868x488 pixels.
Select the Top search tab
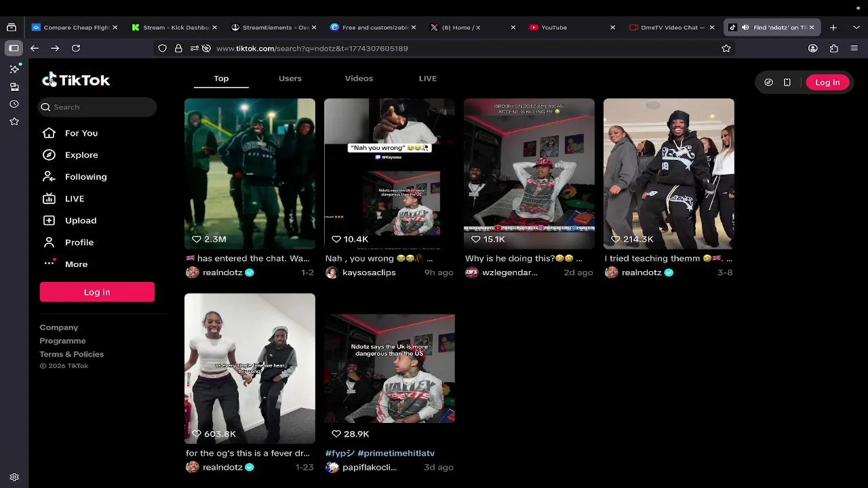(221, 78)
